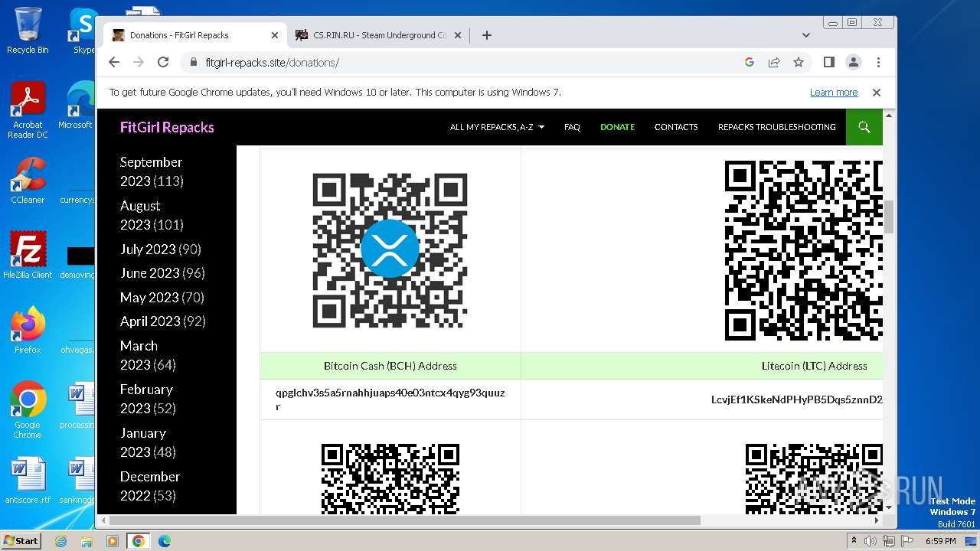
Task: Open July 2023 archive
Action: 148,249
